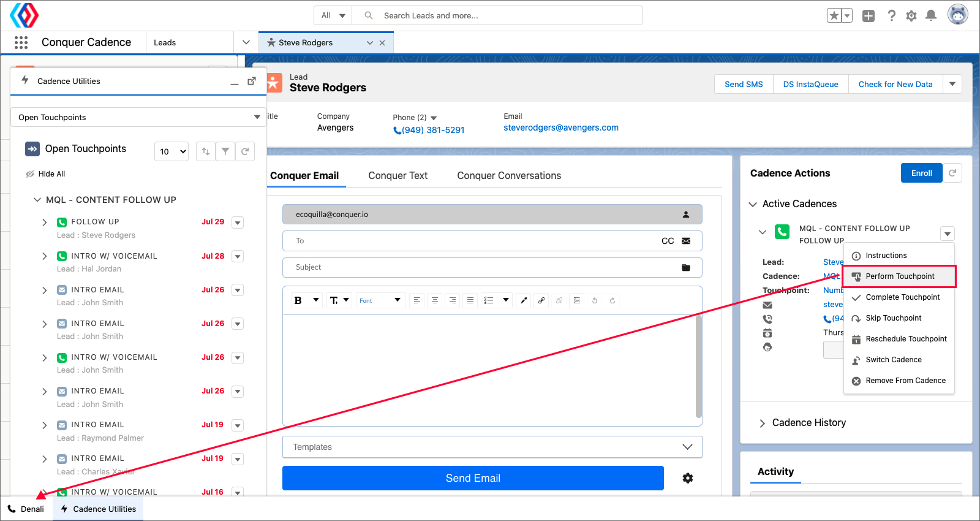Open the Phone (2) dropdown arrow
This screenshot has height=521, width=980.
coord(434,118)
